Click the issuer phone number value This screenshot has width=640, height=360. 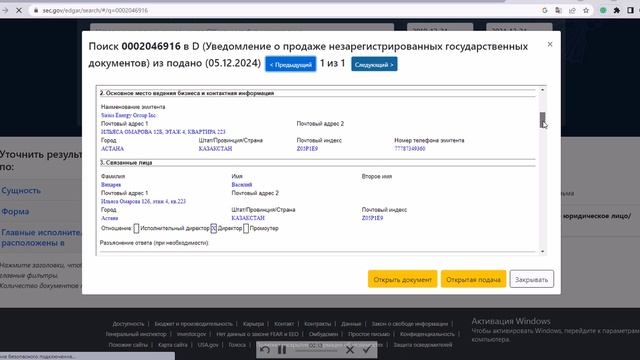(x=410, y=149)
